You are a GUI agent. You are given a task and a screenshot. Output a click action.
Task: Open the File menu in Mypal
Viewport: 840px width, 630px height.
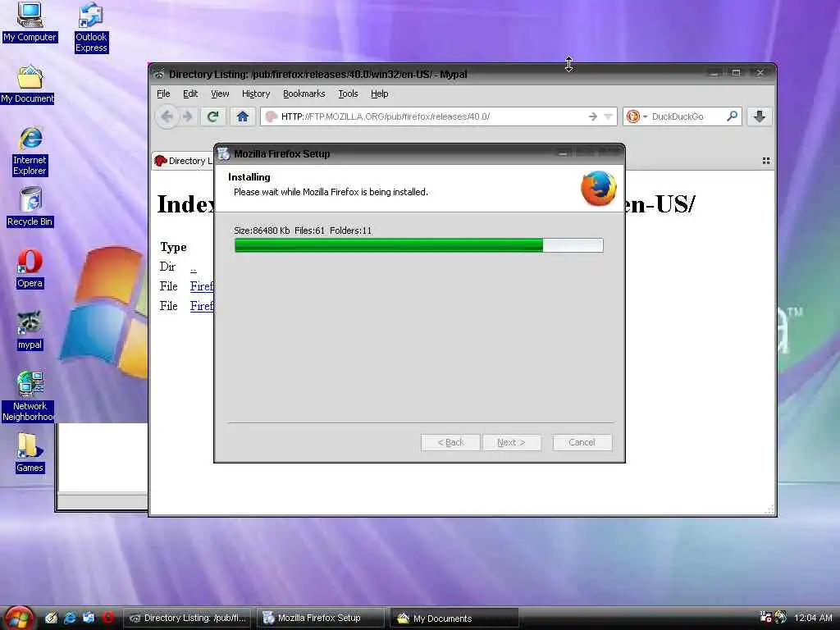[163, 94]
